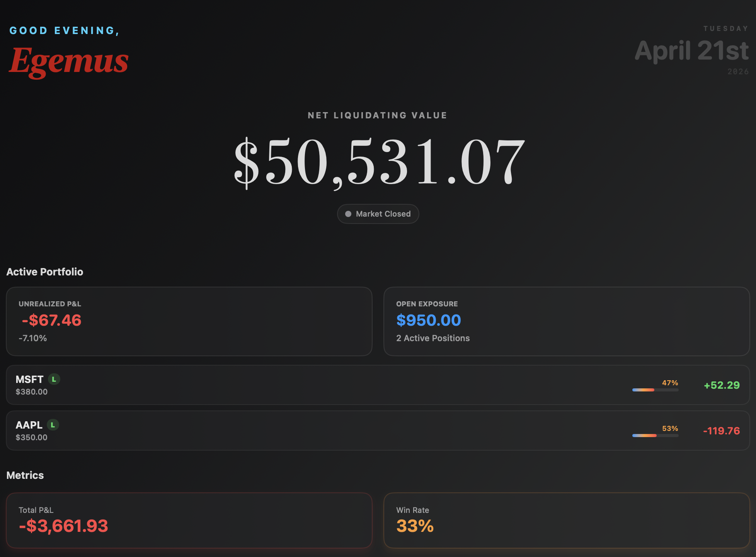756x557 pixels.
Task: Click the Total P&L metric card
Action: tap(189, 520)
